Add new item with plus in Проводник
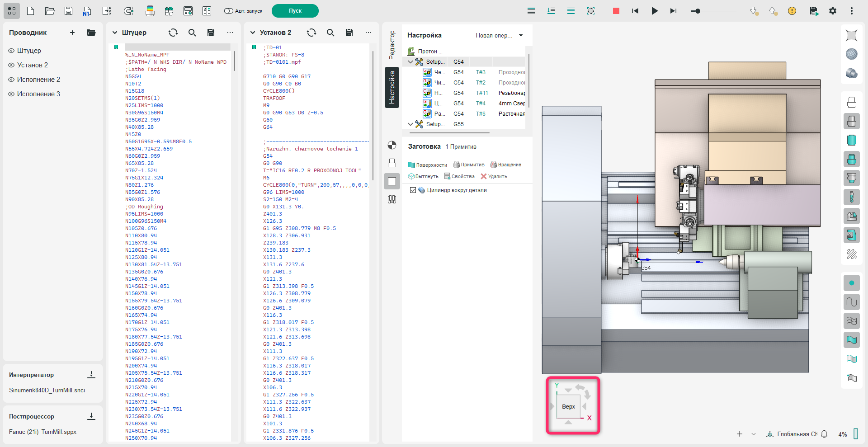The image size is (868, 447). [x=72, y=33]
